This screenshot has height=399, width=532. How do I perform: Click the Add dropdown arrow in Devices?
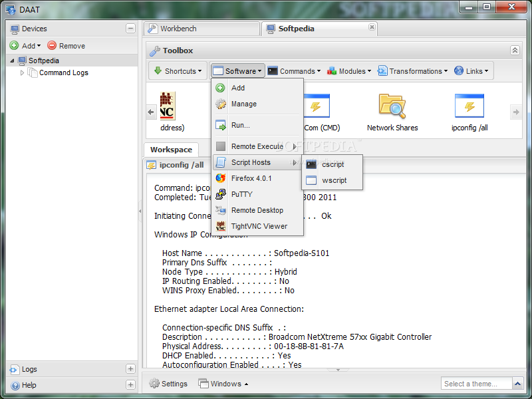39,46
